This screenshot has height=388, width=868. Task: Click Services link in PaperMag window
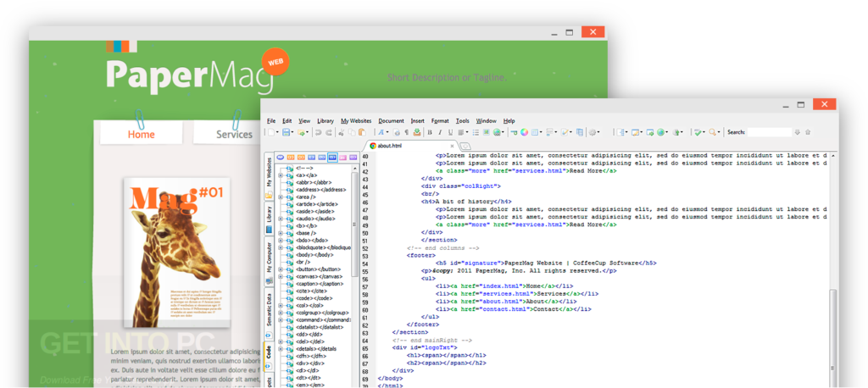point(234,135)
